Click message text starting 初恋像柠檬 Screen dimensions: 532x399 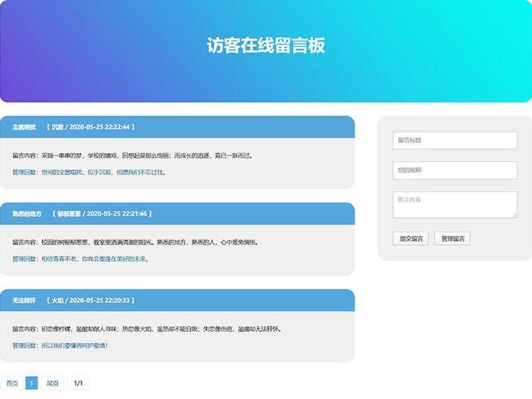[x=162, y=329]
